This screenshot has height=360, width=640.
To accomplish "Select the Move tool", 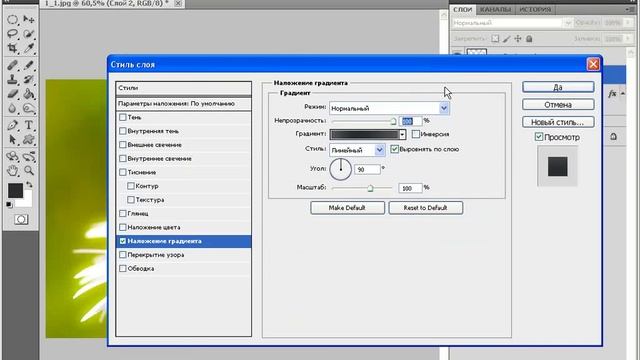I will click(x=29, y=19).
